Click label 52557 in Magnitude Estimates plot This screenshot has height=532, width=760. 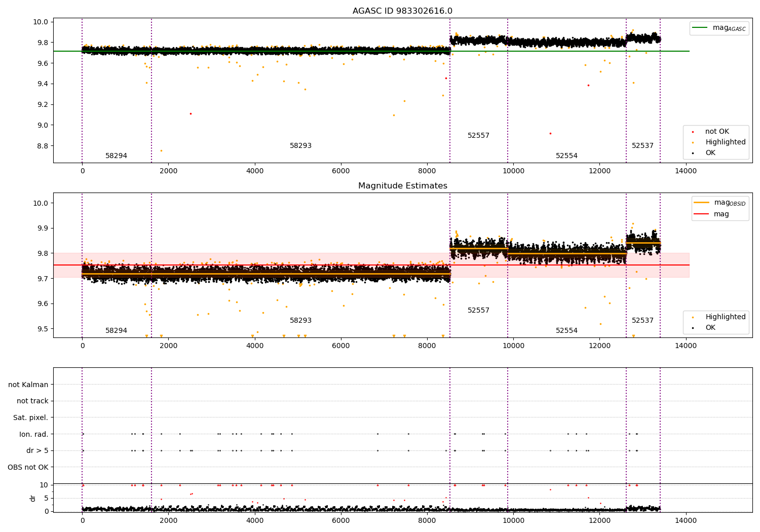pyautogui.click(x=478, y=311)
